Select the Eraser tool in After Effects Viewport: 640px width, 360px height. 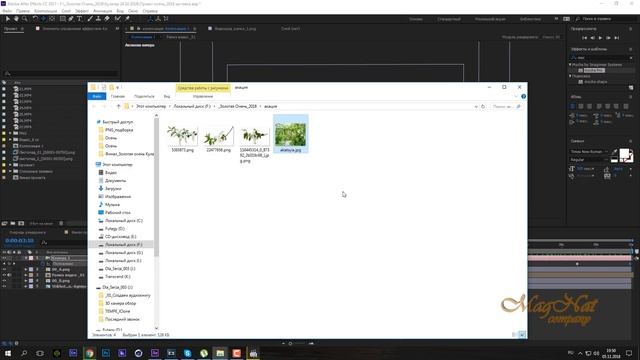[x=107, y=19]
